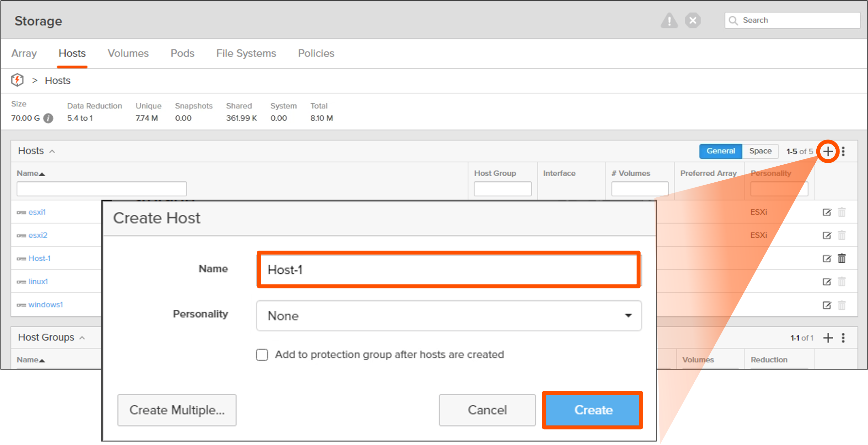Open the Hosts panel more options menu
Viewport: 868px width, 445px height.
(843, 152)
